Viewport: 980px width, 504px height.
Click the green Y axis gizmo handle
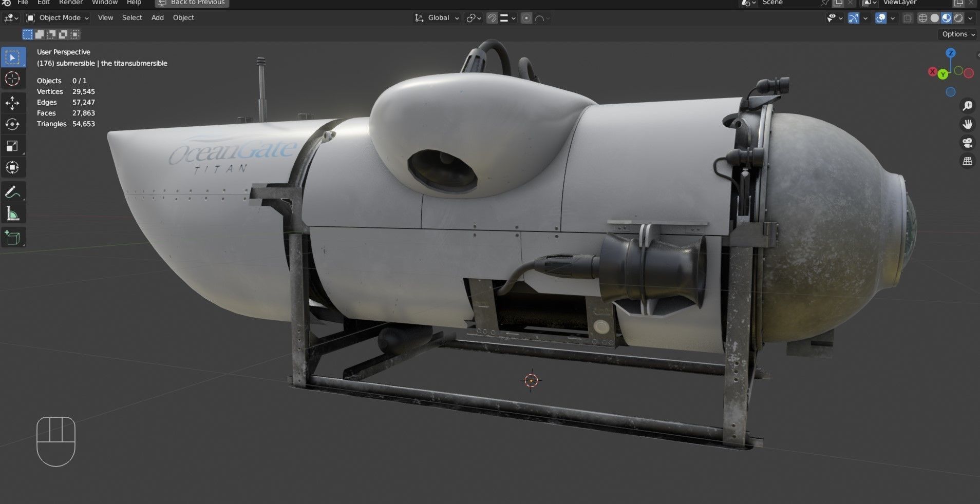click(943, 74)
